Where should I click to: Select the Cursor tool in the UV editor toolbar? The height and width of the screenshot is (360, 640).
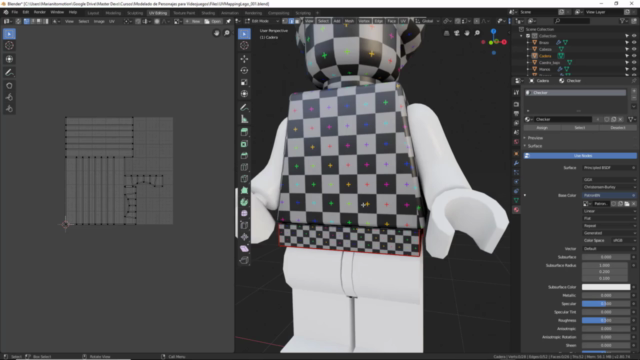pyautogui.click(x=9, y=46)
